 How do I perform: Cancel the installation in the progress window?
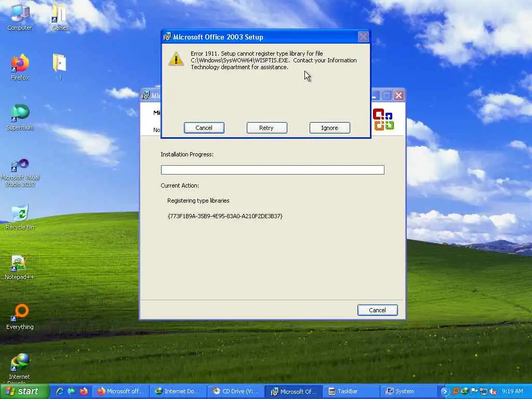coord(377,310)
